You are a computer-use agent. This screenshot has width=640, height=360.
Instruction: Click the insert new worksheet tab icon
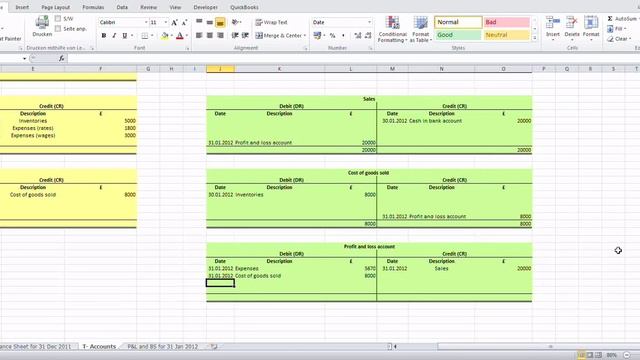214,347
